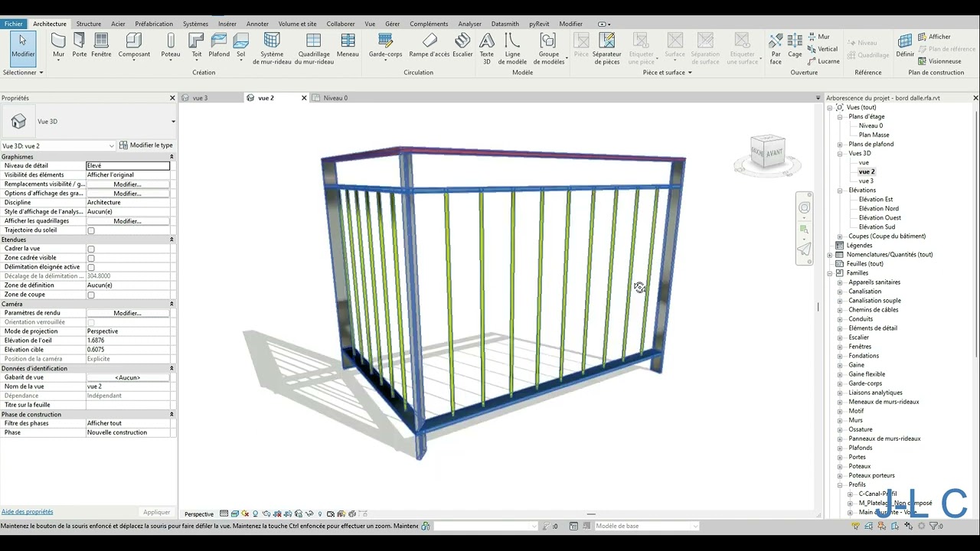
Task: Click Modifier for Paramètres de rendu
Action: [127, 313]
